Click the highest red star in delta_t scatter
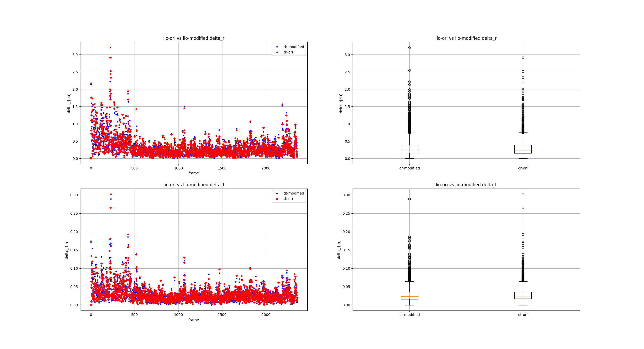 tap(111, 194)
